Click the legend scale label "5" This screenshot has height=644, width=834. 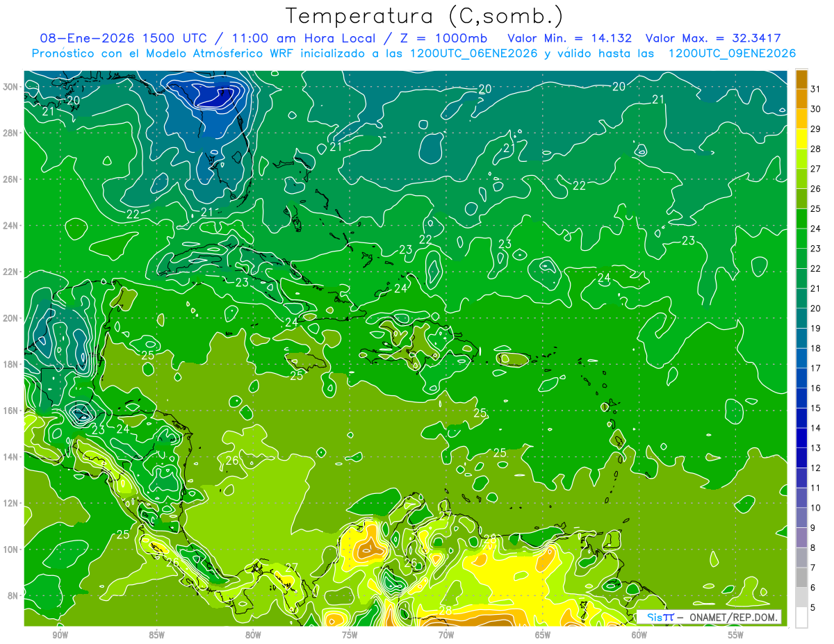click(x=813, y=608)
